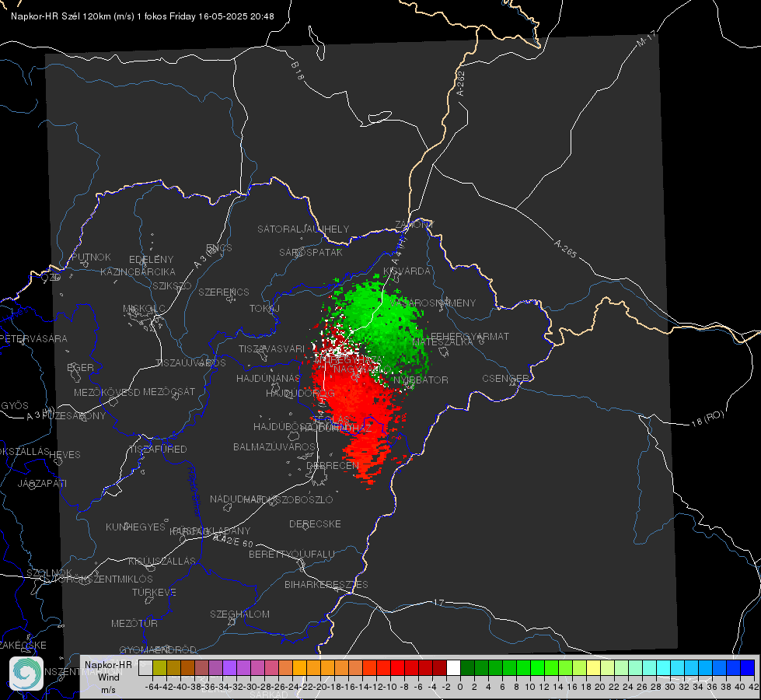Screen dimensions: 761x700
Task: Click the FÜZESABONY city label
Action: click(x=73, y=416)
